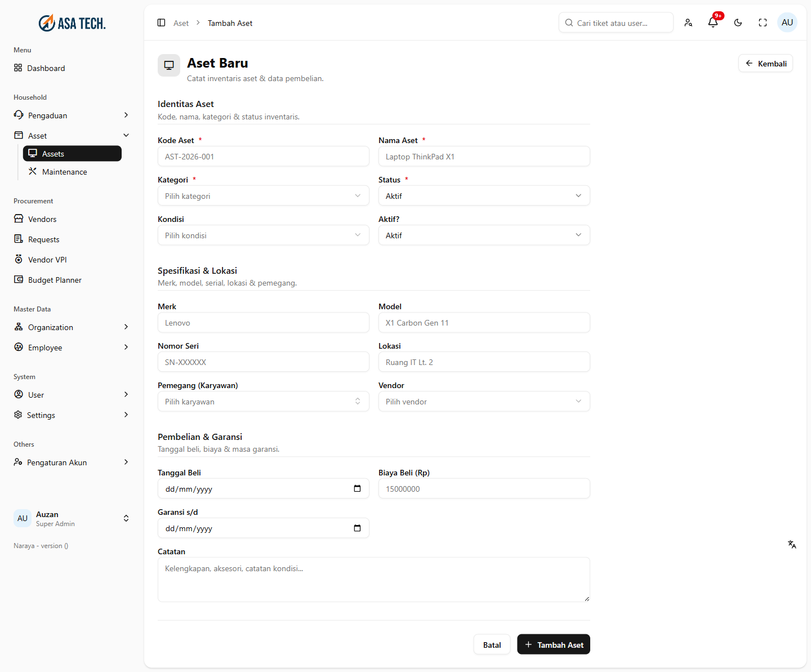This screenshot has height=672, width=811.
Task: Open Maintenance submenu item
Action: coord(72,172)
